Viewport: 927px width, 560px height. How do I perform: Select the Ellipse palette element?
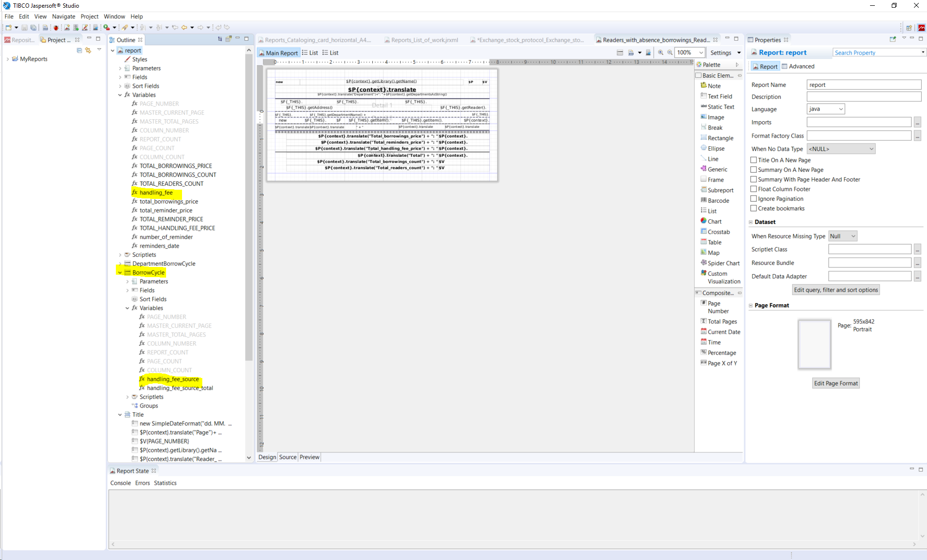tap(716, 149)
